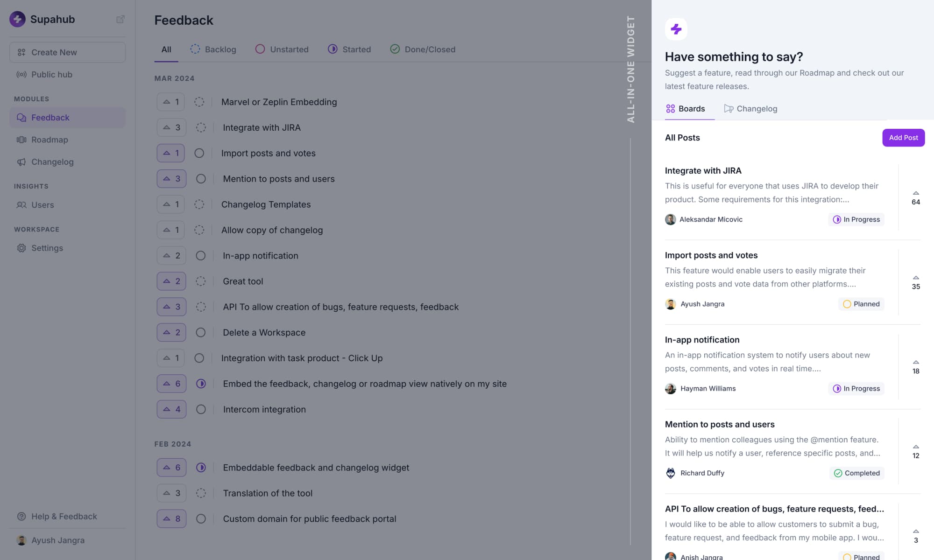Viewport: 934px width, 560px height.
Task: Open Roadmap module in sidebar
Action: tap(50, 140)
